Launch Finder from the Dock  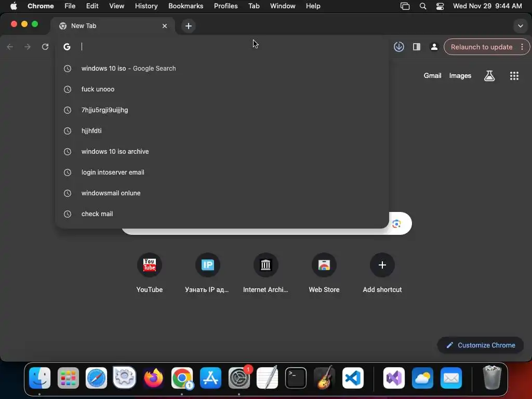click(x=39, y=378)
